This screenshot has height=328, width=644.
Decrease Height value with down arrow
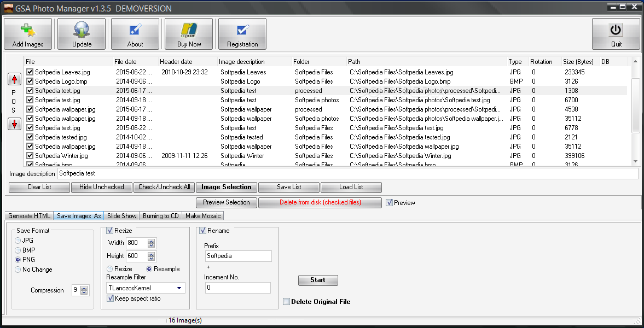pyautogui.click(x=151, y=258)
